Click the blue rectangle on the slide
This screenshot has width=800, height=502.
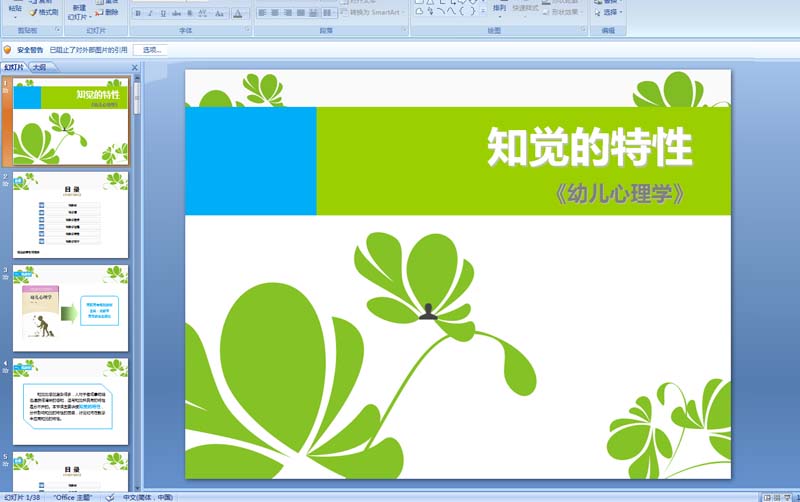pyautogui.click(x=251, y=161)
